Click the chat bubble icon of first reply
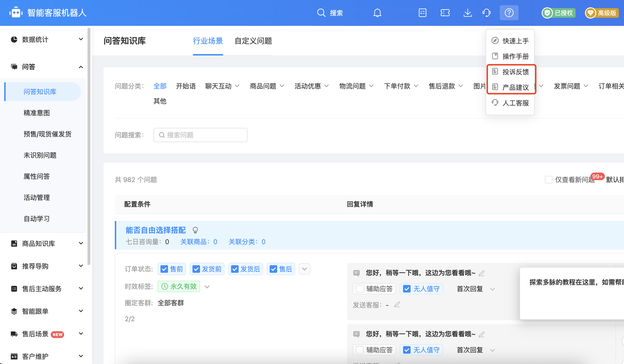Image resolution: width=624 pixels, height=364 pixels. [x=356, y=273]
